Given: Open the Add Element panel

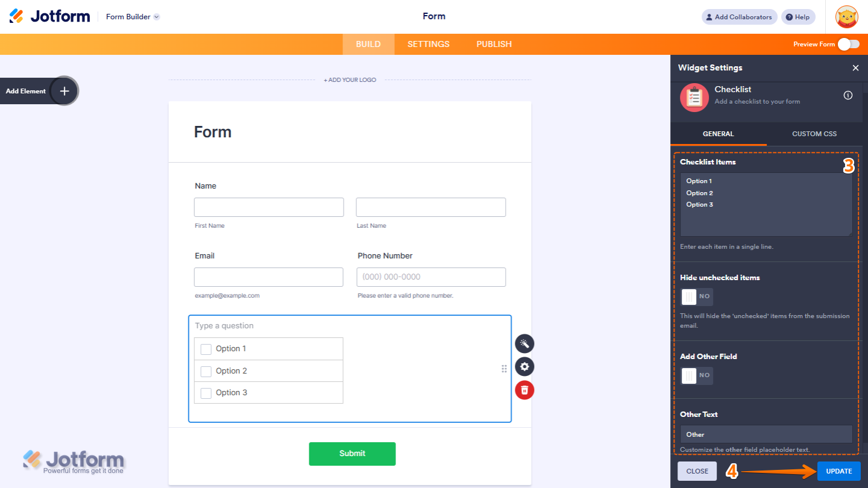Looking at the screenshot, I should tap(63, 90).
